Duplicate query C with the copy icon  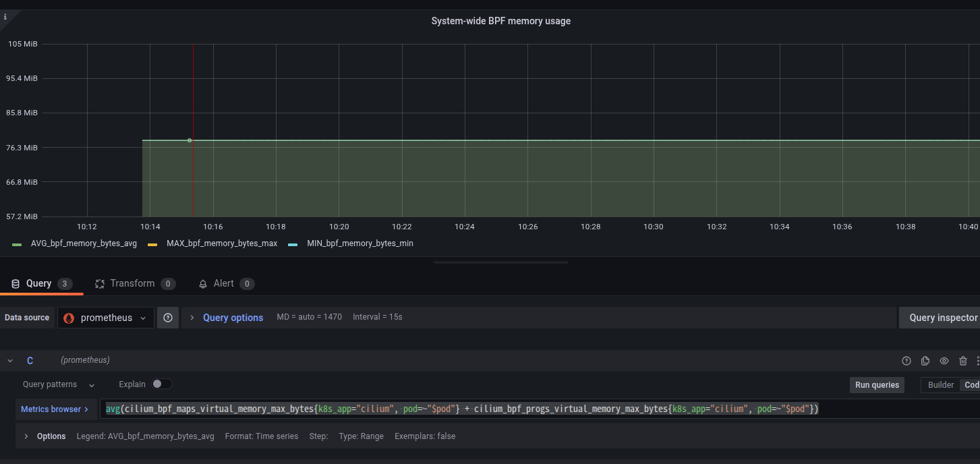point(925,361)
